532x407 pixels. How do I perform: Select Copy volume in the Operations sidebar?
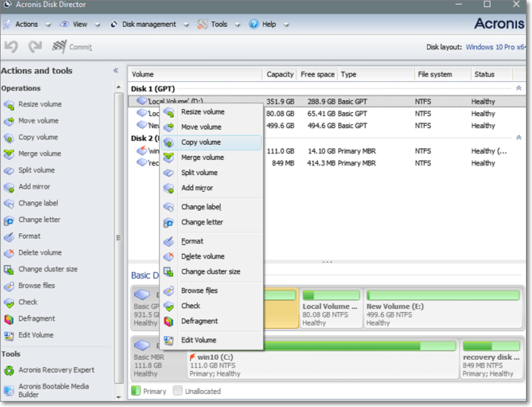[38, 137]
